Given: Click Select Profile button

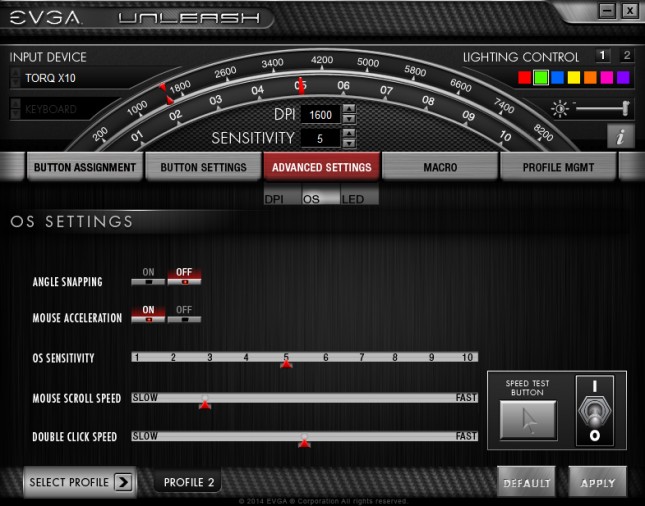Looking at the screenshot, I should point(80,482).
